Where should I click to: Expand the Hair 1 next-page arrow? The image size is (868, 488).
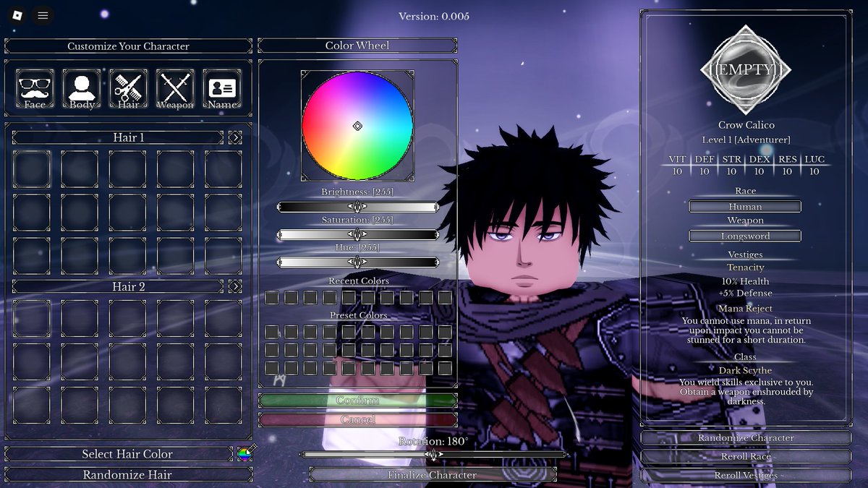tap(235, 137)
